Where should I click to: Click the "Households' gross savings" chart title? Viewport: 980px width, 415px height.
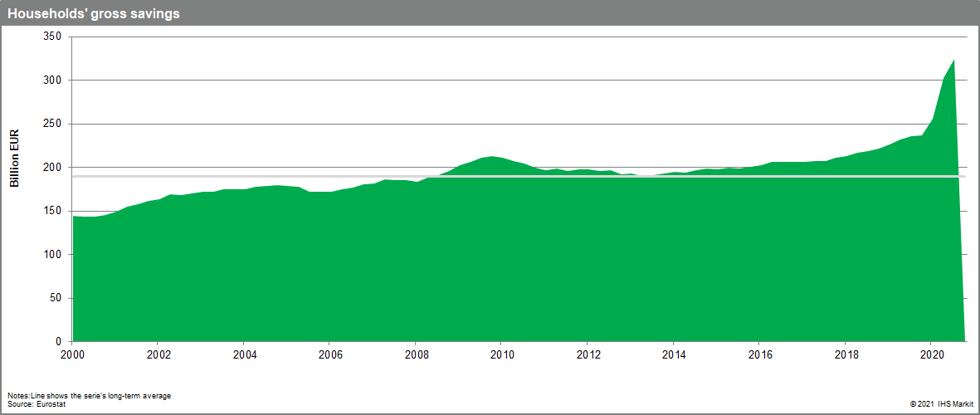(94, 14)
